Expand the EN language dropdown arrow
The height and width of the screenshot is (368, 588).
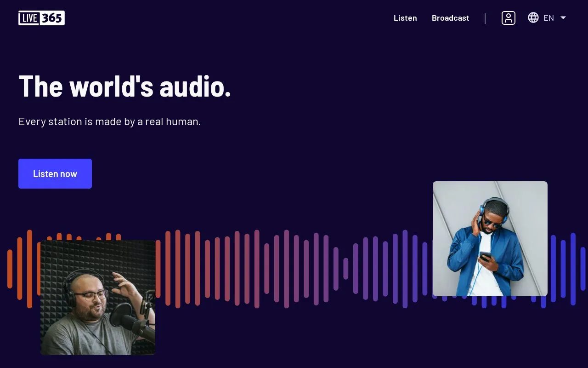pyautogui.click(x=563, y=17)
